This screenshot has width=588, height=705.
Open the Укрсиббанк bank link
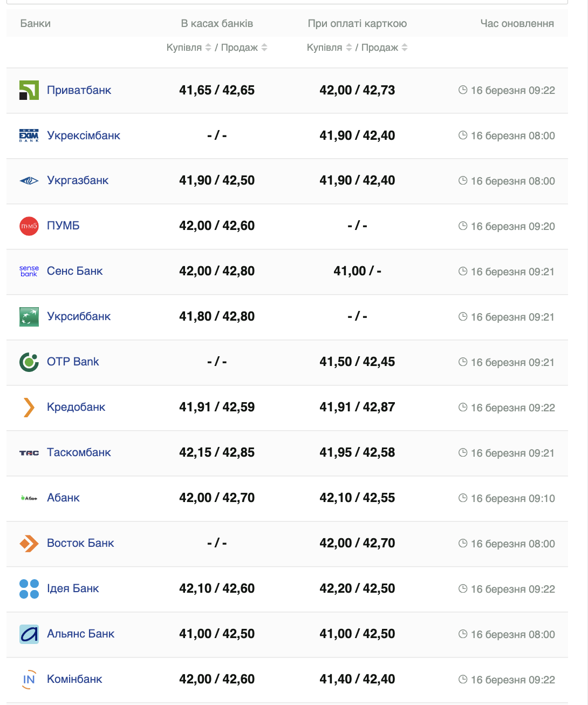[79, 316]
